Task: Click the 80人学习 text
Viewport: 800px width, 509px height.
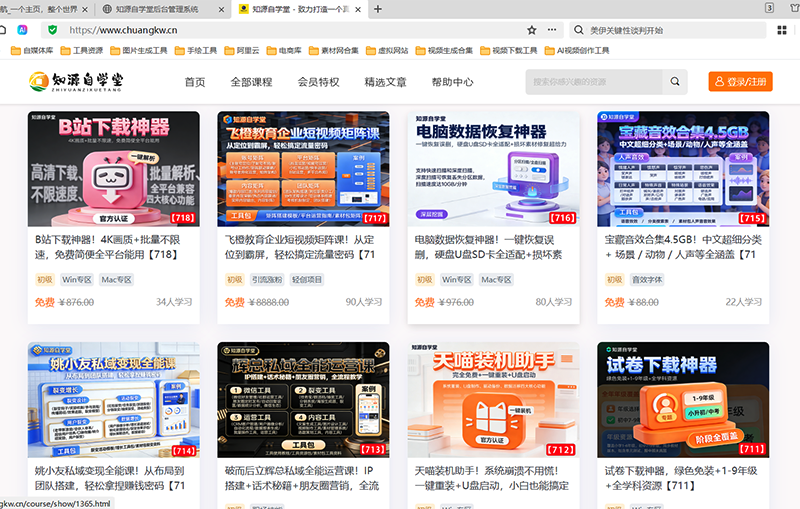Action: pos(554,302)
